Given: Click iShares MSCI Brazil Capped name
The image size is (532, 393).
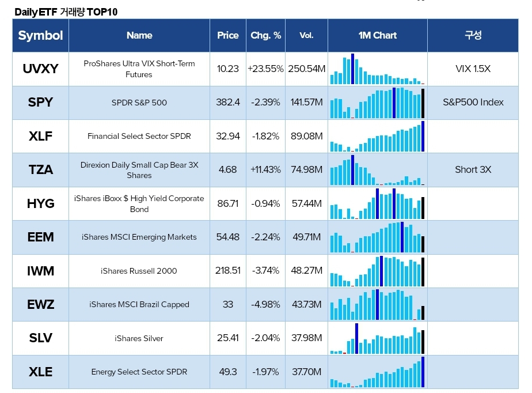Looking at the screenshot, I should click(x=139, y=304).
